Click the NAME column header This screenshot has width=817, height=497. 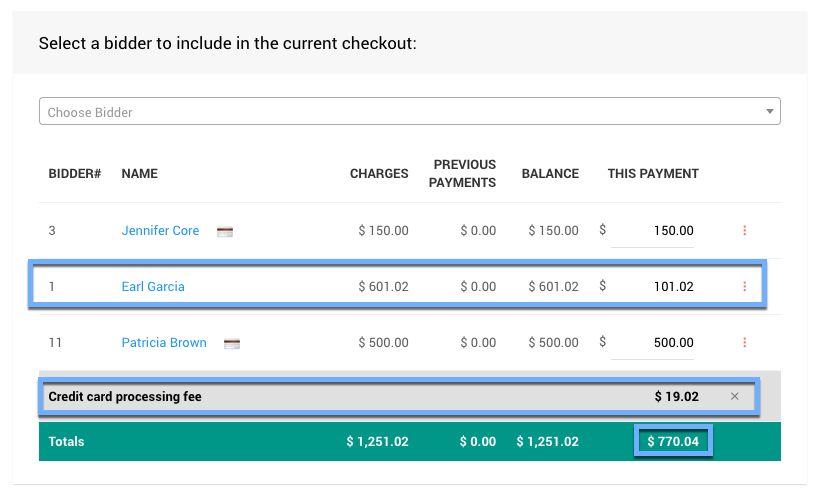coord(140,174)
